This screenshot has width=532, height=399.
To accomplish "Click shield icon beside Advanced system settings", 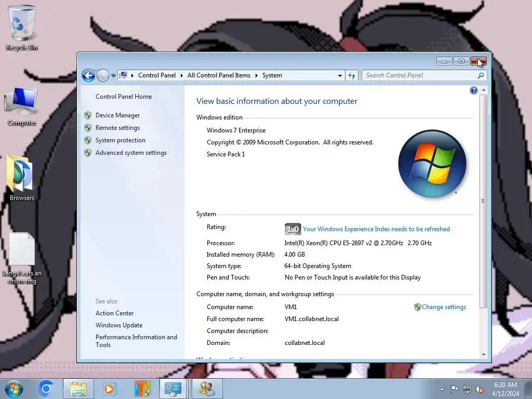I will coord(88,153).
